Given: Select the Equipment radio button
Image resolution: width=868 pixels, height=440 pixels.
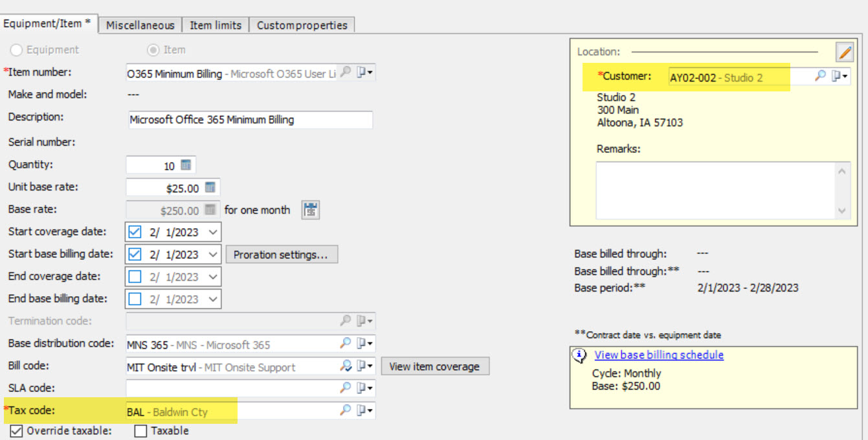Looking at the screenshot, I should coord(16,50).
